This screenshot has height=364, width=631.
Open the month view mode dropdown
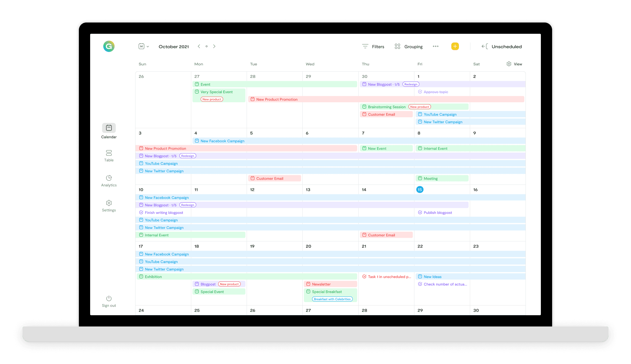(144, 46)
